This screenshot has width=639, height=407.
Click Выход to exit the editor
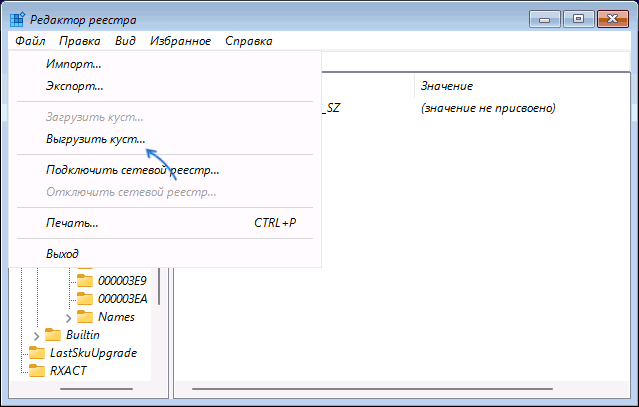pos(62,254)
